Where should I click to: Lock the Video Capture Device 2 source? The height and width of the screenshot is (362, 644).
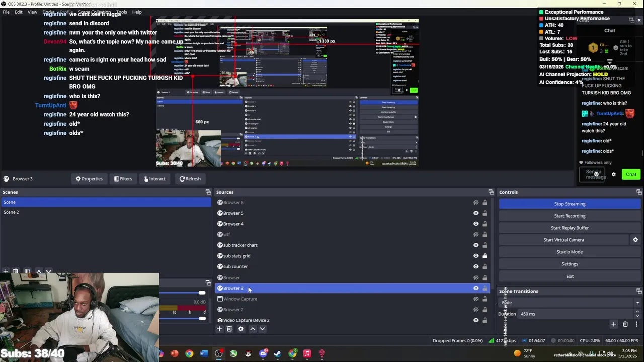tap(485, 320)
